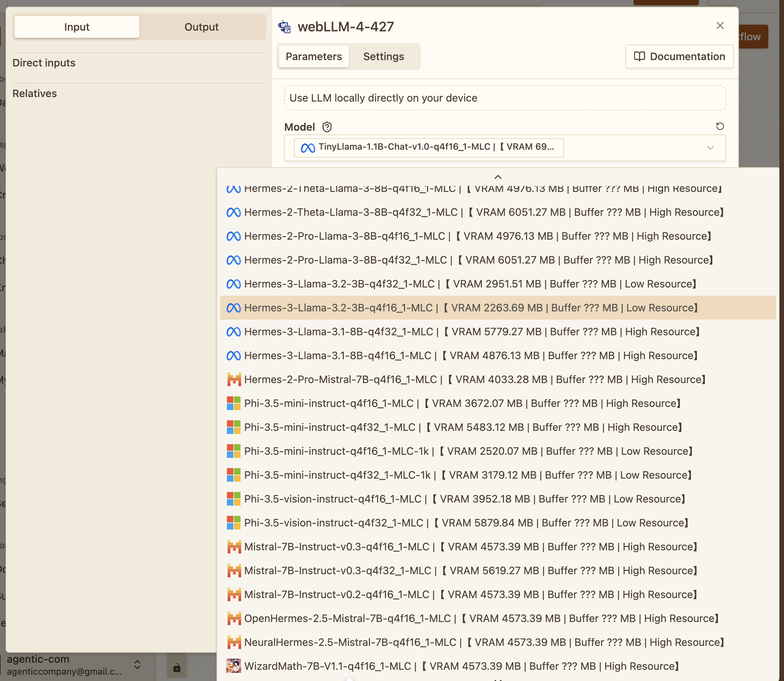Choose OpenHermes-2.5-Mistral-7B-q4f16_1-MLC option
Image resolution: width=784 pixels, height=681 pixels.
(498, 619)
